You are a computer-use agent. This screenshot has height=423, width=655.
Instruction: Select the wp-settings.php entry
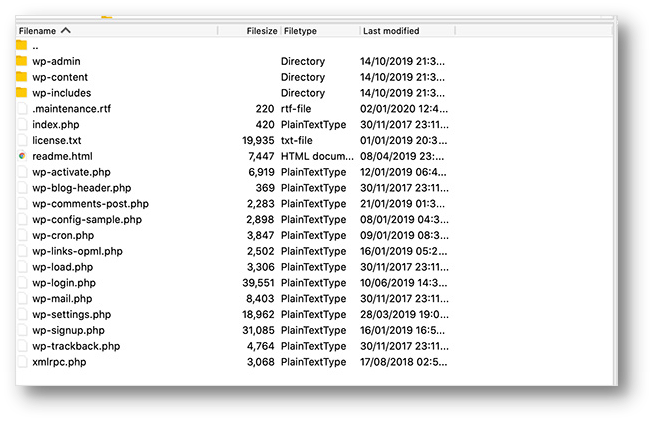(x=71, y=314)
